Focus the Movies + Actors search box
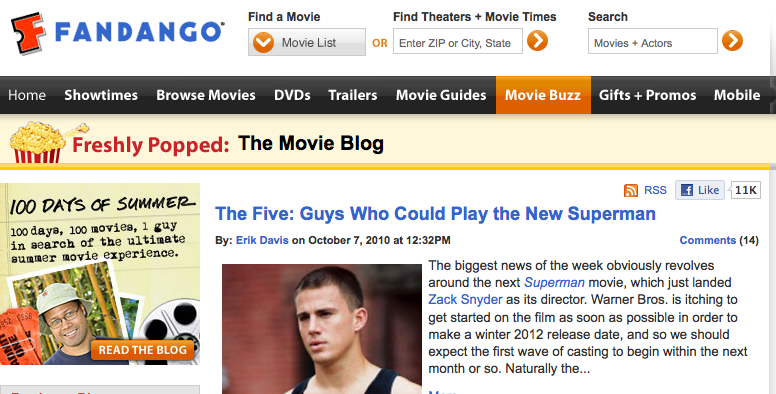 tap(652, 41)
